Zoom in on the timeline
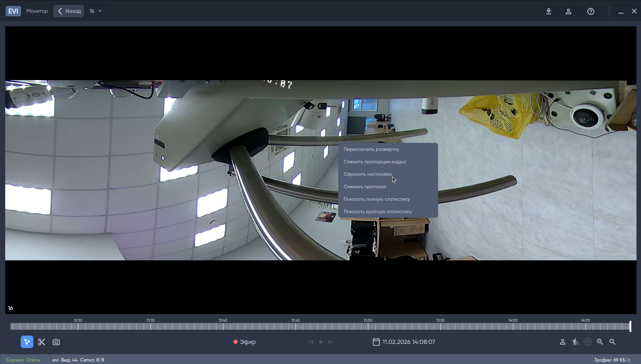This screenshot has height=364, width=641. tap(600, 342)
